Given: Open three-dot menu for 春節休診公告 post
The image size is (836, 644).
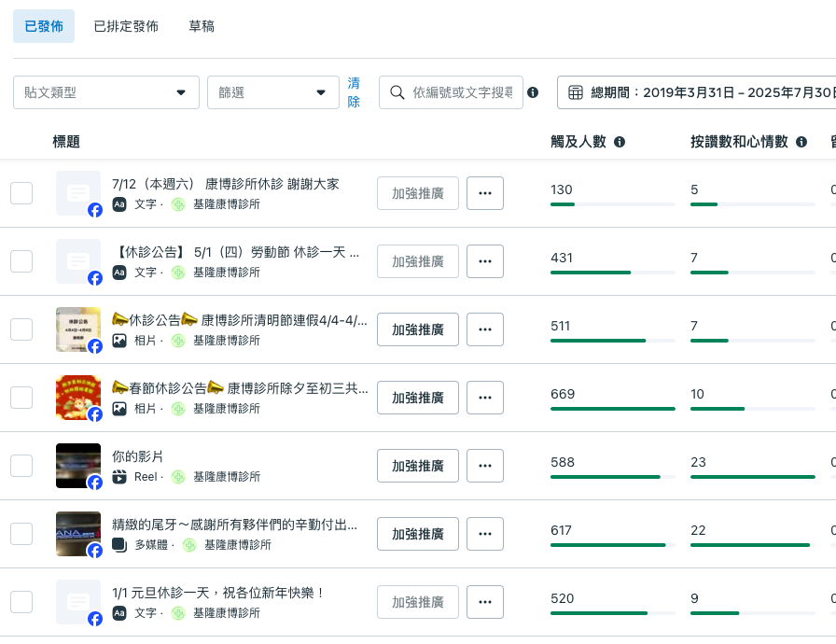Looking at the screenshot, I should [484, 398].
